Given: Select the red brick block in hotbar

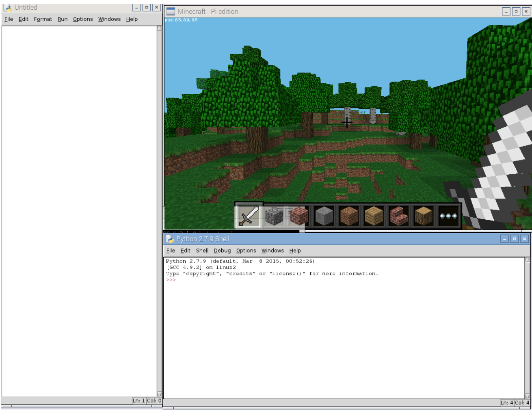Looking at the screenshot, I should pyautogui.click(x=299, y=216).
